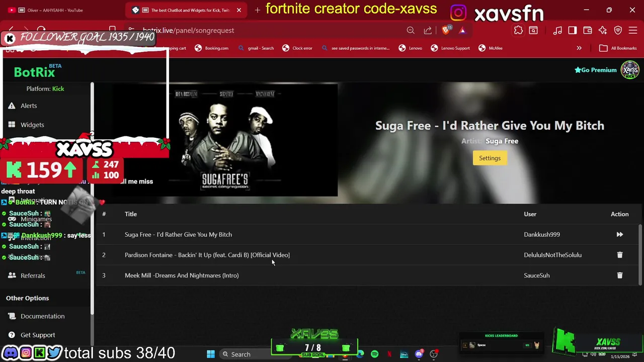Open Brave Shields lion icon
Viewport: 644px width, 362px height.
coord(446,30)
